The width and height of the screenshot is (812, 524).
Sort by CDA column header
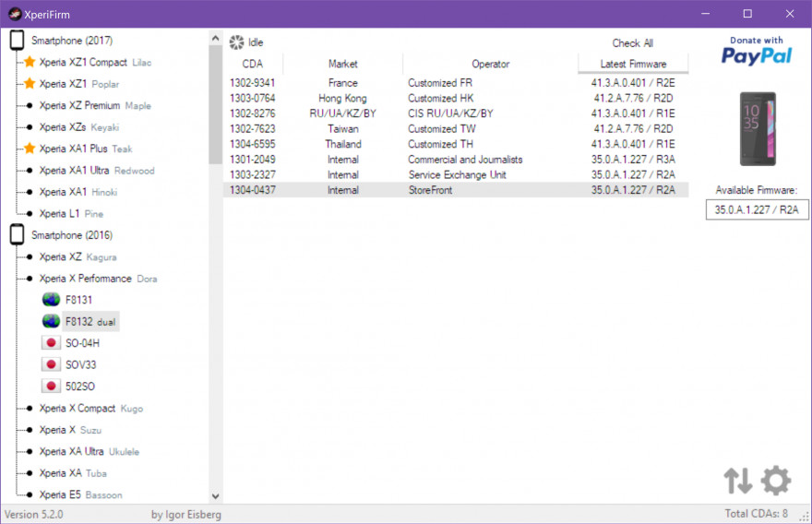tap(253, 64)
